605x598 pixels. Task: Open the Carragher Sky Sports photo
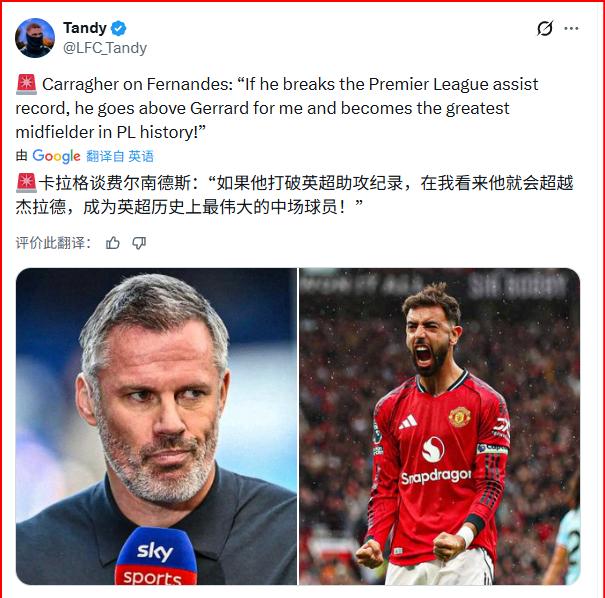[156, 426]
